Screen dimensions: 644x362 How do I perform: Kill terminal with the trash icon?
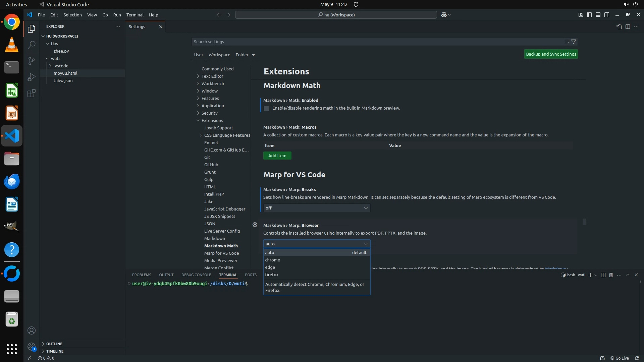click(611, 275)
